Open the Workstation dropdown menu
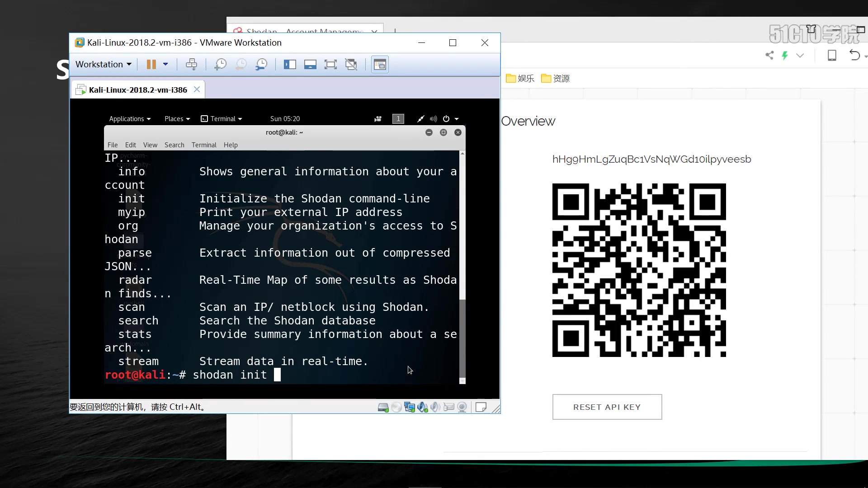 click(x=103, y=65)
